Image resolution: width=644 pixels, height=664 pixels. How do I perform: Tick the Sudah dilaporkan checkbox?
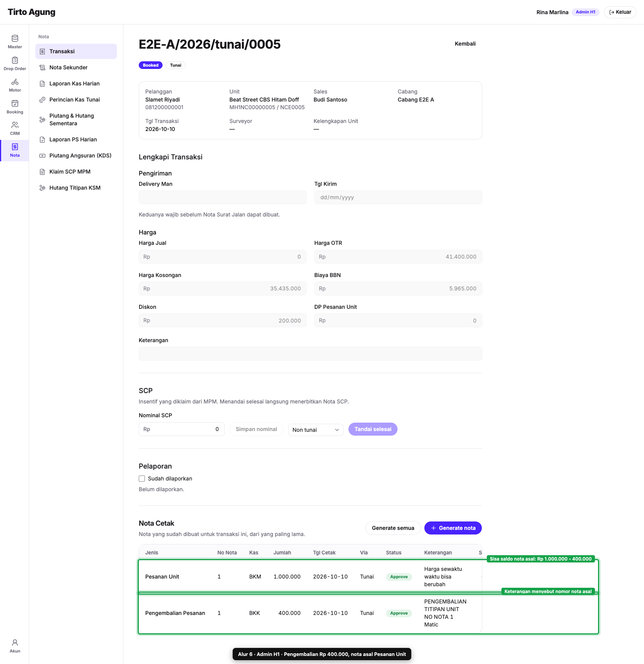142,479
